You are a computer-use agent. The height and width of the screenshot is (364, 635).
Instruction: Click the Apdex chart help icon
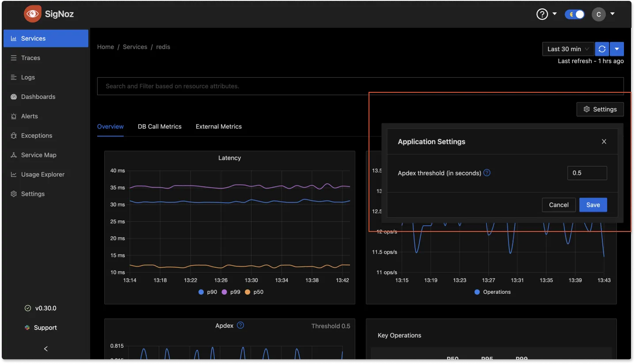click(240, 325)
